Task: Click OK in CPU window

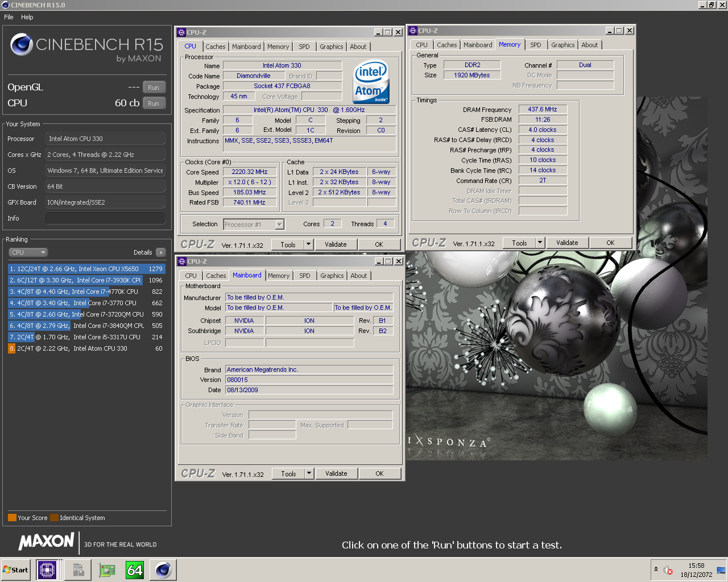Action: [x=379, y=244]
